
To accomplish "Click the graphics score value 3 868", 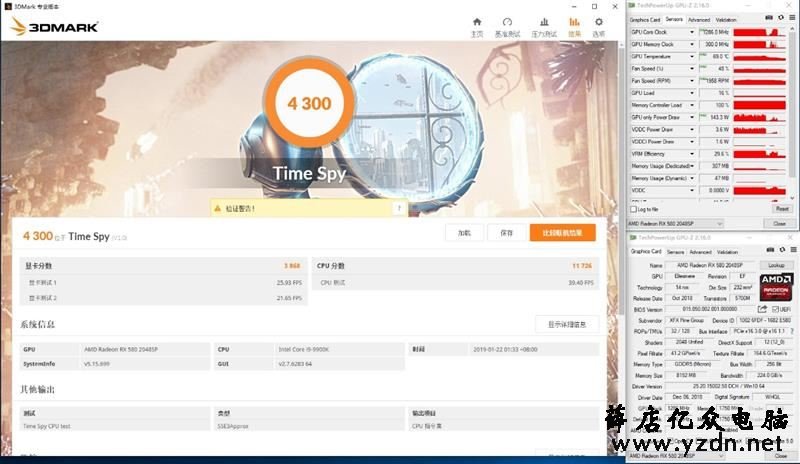I will [x=292, y=266].
